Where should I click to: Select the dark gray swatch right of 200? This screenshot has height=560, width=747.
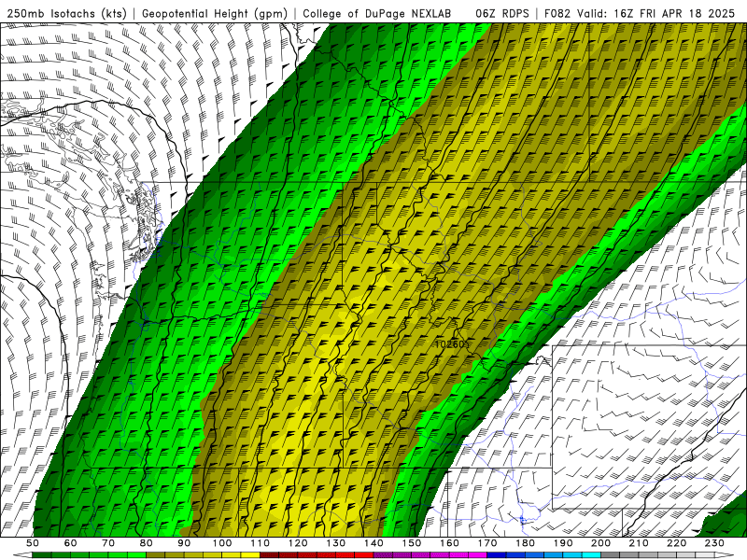click(x=611, y=555)
